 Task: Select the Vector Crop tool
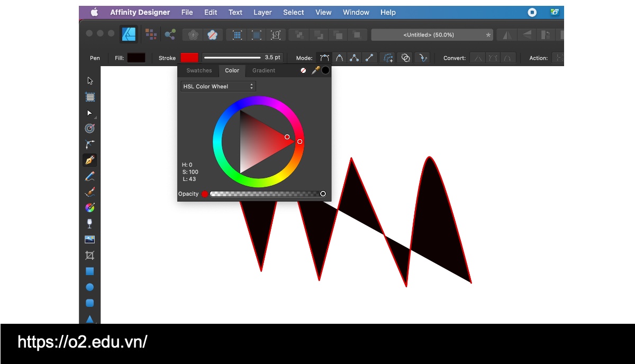(x=90, y=256)
